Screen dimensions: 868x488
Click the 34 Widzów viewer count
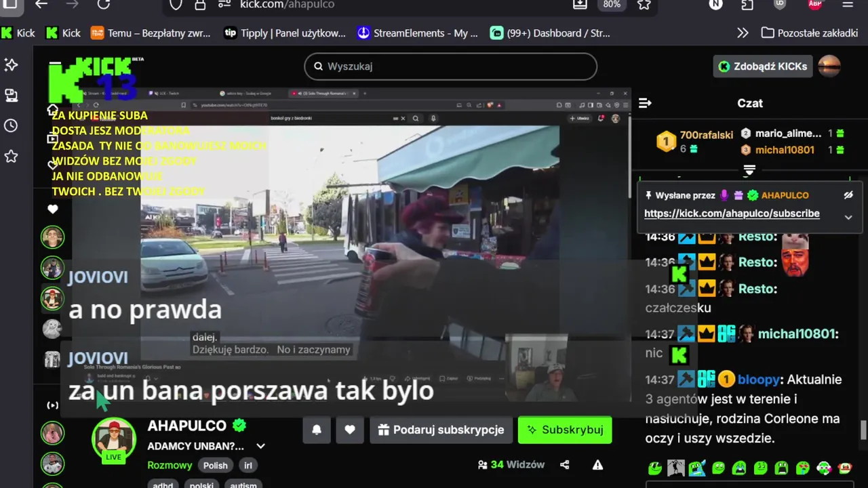click(511, 465)
